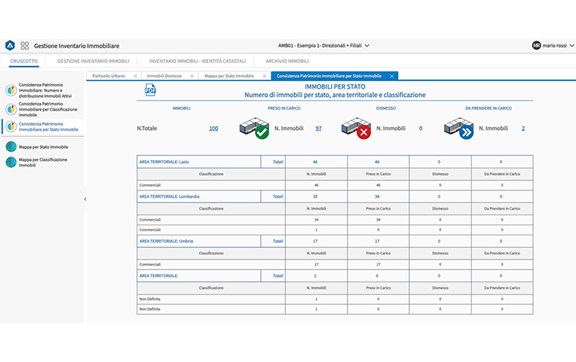The height and width of the screenshot is (362, 576).
Task: Close the Particelle Urbane tab
Action: (135, 76)
